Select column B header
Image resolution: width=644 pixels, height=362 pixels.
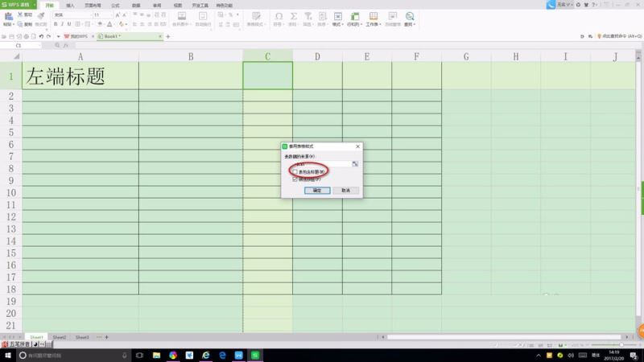click(x=191, y=56)
